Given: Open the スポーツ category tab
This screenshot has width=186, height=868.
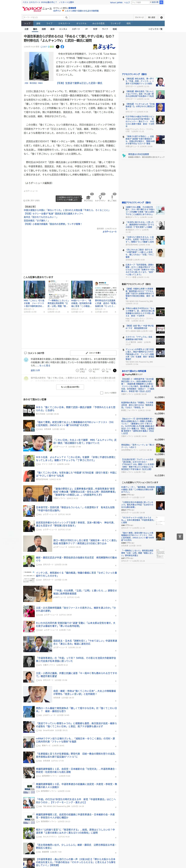Looking at the screenshot, I should (x=76, y=29).
